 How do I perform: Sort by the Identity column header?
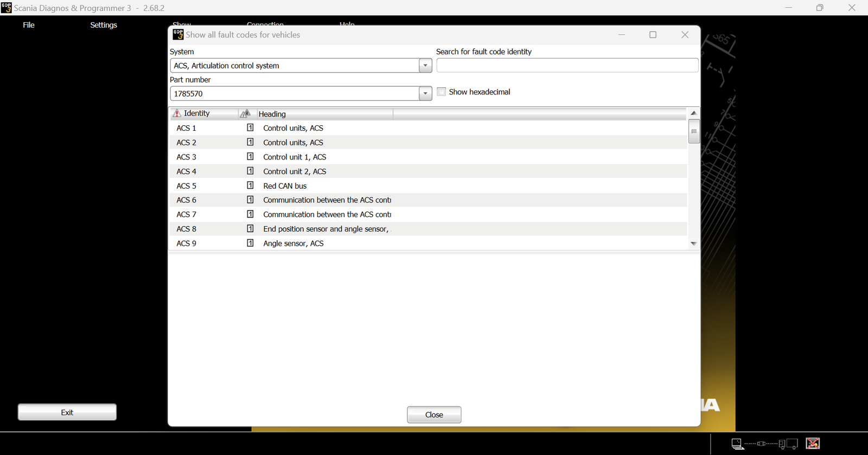point(204,113)
